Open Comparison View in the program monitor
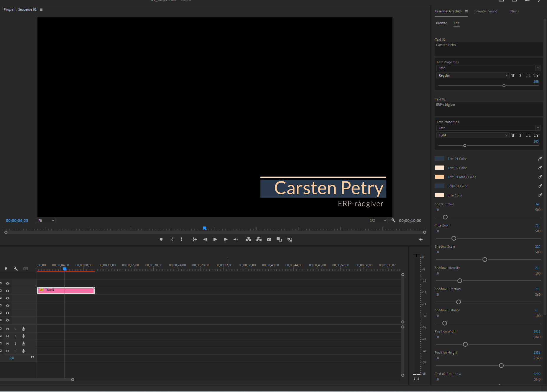547x392 pixels. 279,239
